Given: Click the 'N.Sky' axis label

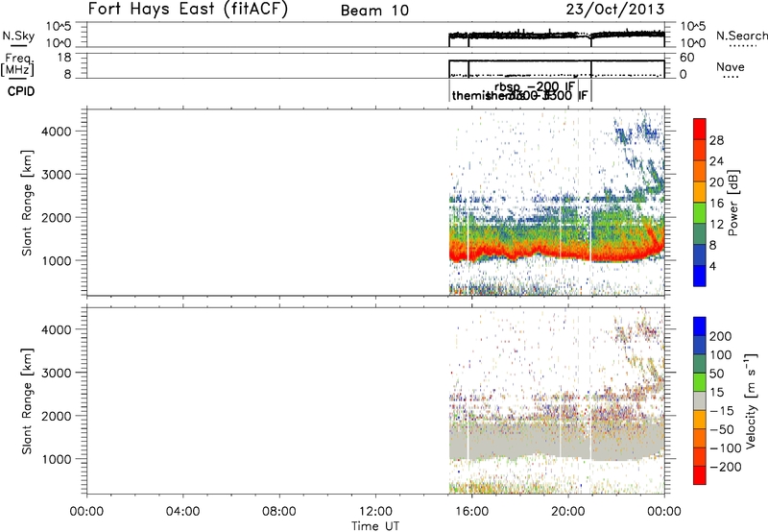Looking at the screenshot, I should (18, 36).
